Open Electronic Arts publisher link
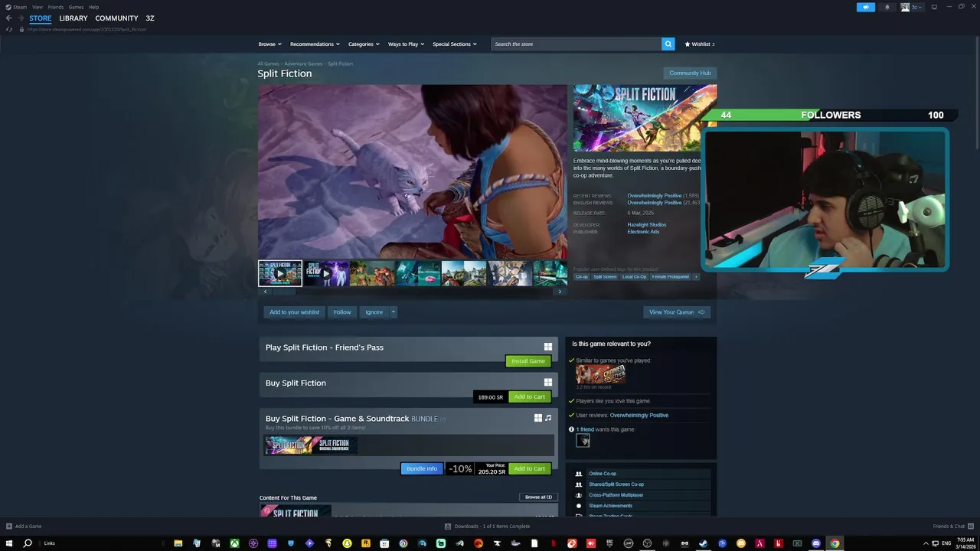 643,231
